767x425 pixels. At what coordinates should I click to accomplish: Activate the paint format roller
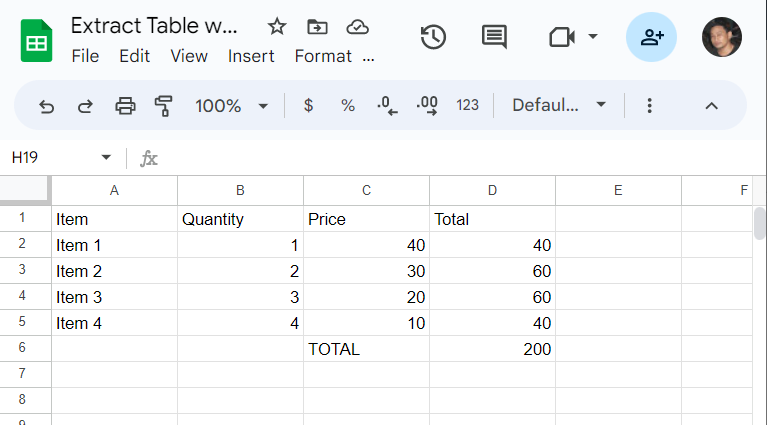pos(164,106)
